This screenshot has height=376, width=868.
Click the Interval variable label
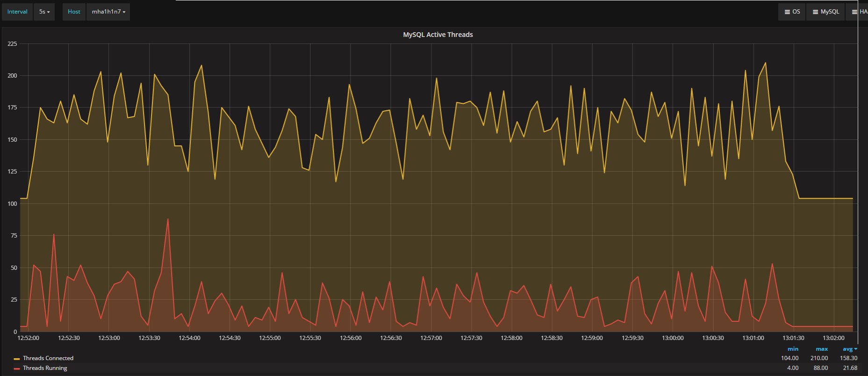(x=17, y=12)
